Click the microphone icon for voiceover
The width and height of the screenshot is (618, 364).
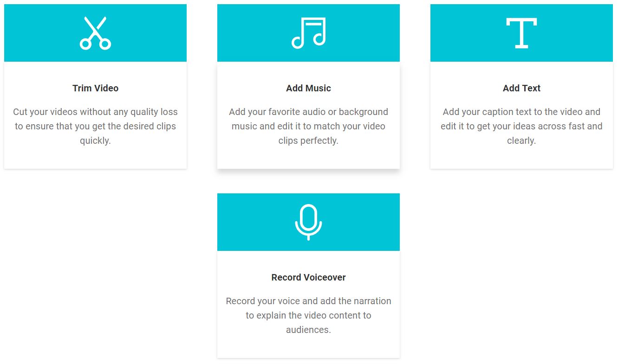click(x=308, y=223)
